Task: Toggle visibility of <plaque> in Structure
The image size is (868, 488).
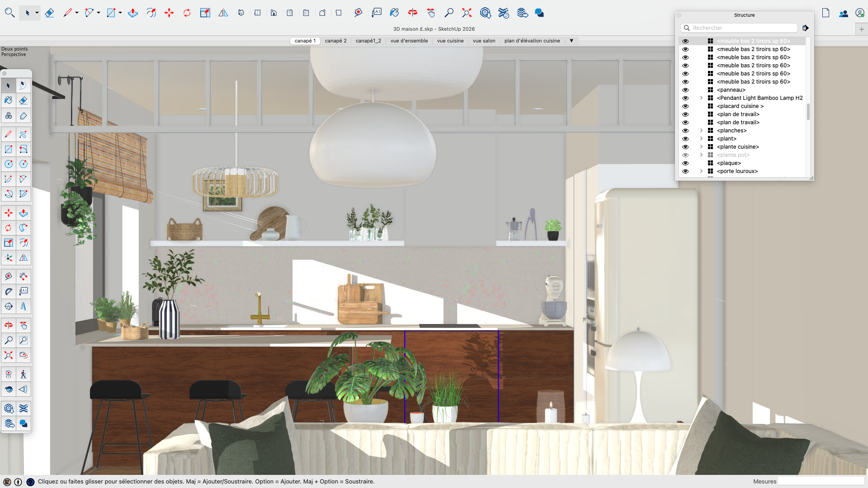Action: coord(686,163)
